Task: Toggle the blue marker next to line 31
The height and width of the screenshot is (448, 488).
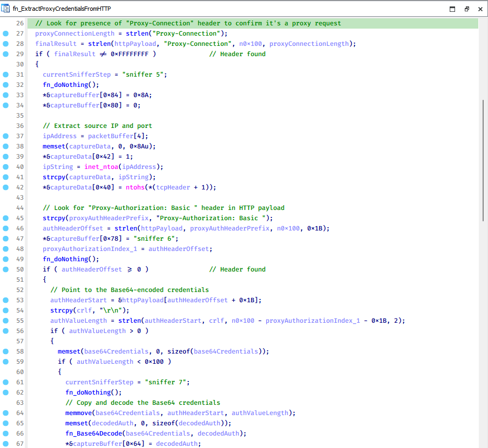Action: [5, 74]
